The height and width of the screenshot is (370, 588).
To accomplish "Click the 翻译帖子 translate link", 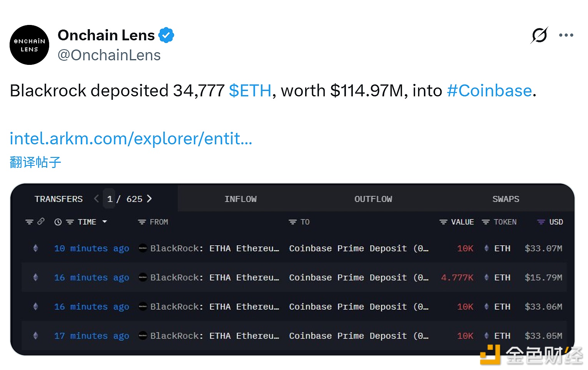I will [x=35, y=162].
